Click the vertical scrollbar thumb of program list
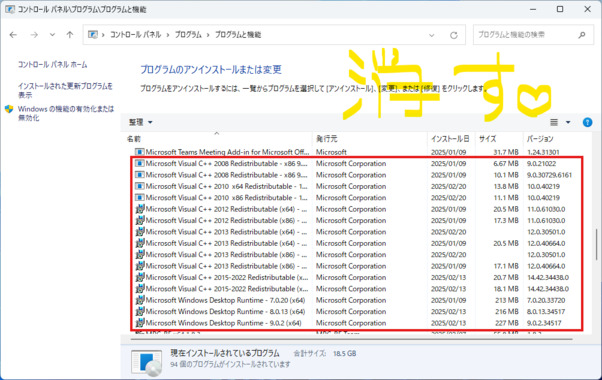 596,245
